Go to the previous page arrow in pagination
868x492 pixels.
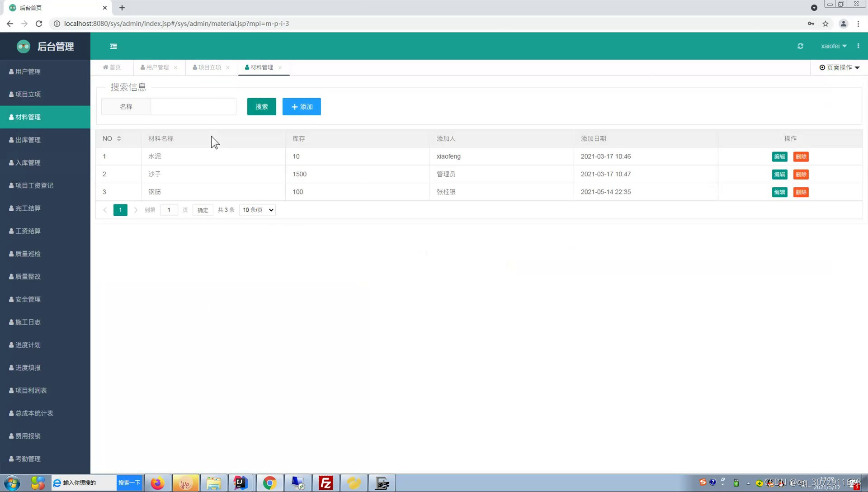point(105,210)
